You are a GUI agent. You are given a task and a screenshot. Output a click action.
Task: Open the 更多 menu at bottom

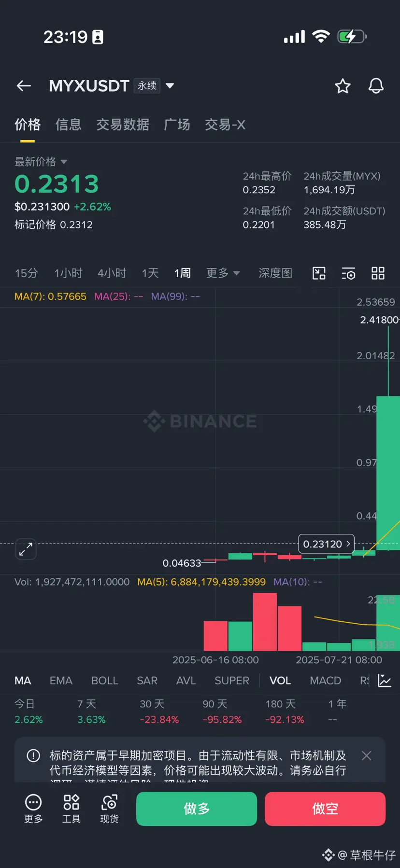tap(33, 809)
